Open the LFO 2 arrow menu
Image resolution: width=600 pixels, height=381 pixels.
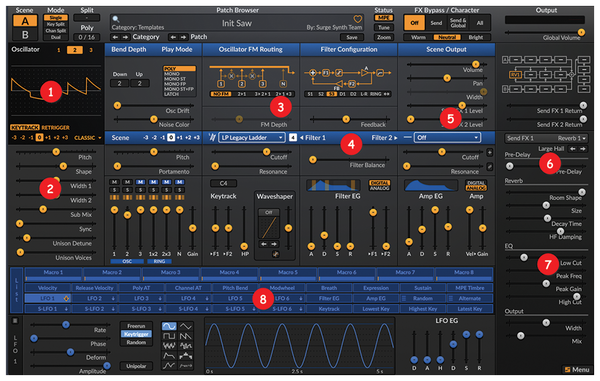(x=113, y=298)
